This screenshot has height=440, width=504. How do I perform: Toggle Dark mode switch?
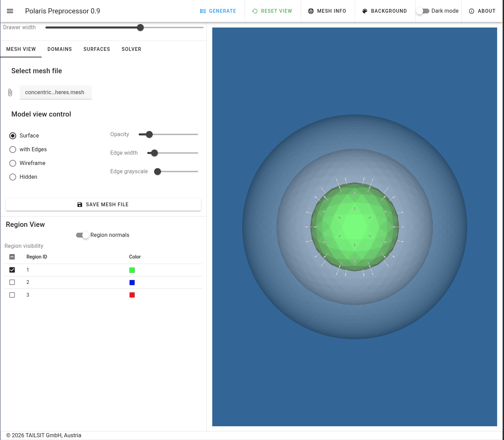(x=423, y=11)
